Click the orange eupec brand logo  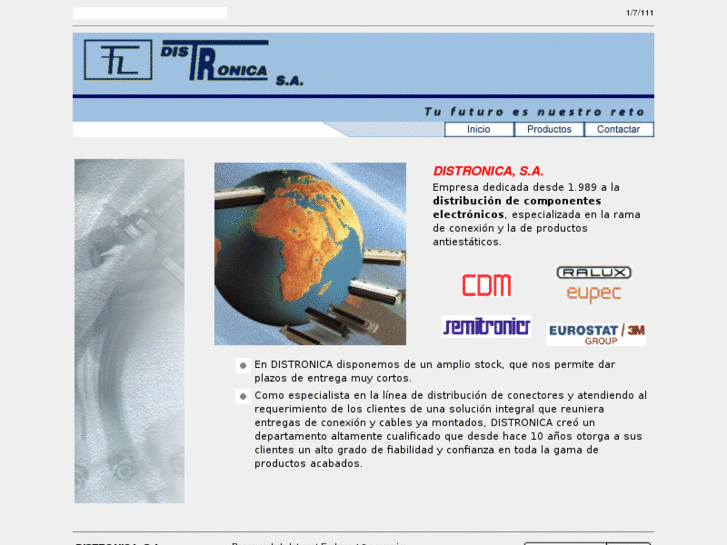tap(593, 293)
